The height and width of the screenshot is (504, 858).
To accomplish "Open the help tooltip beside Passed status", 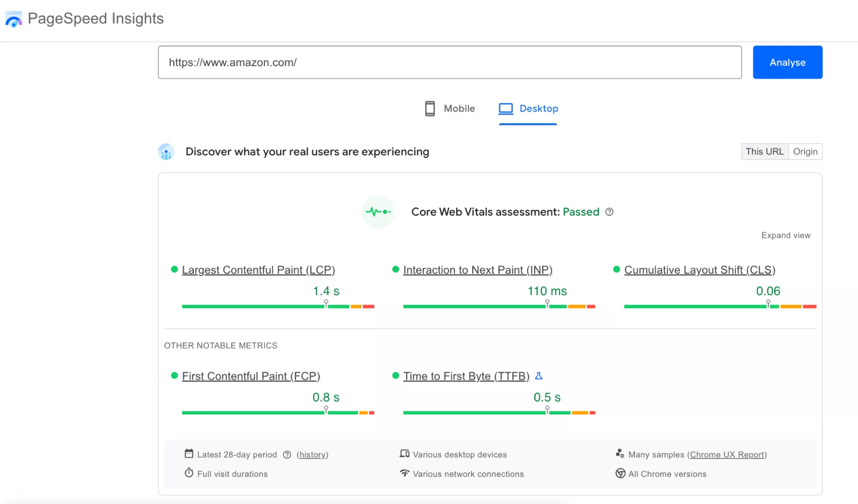I will click(609, 212).
